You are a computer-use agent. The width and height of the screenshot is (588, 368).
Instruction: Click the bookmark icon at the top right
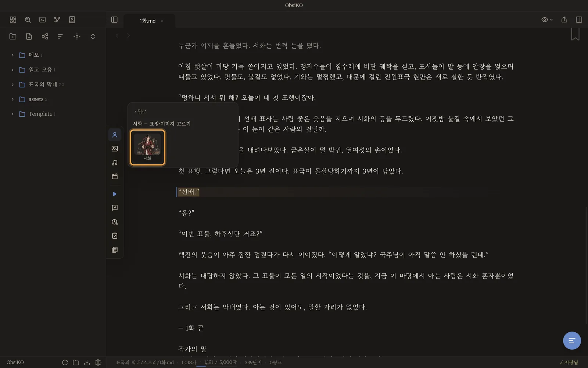tap(575, 34)
